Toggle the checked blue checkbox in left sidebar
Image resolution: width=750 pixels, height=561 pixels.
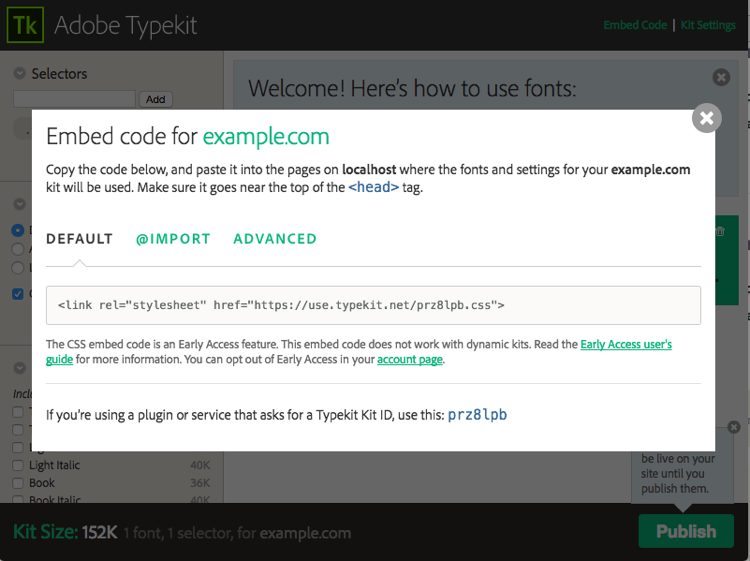coord(18,294)
